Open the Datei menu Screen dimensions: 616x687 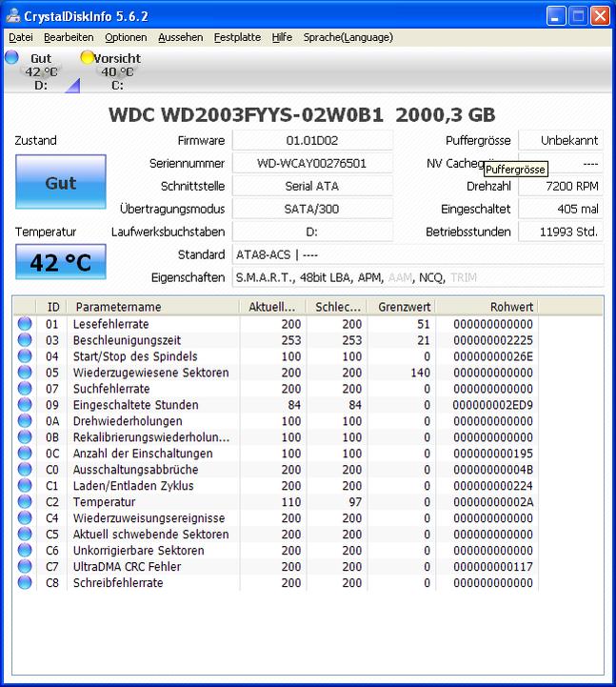click(21, 38)
